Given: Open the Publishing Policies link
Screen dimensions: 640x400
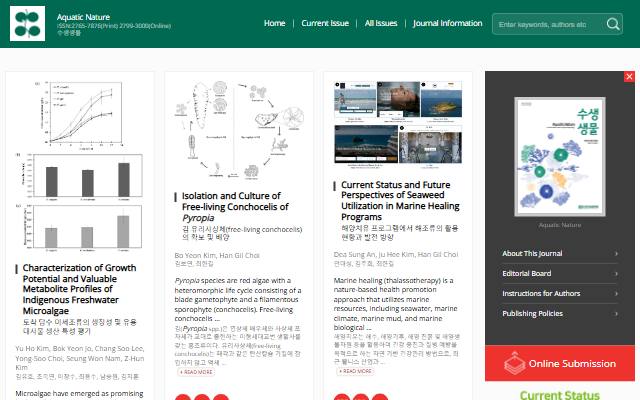Looking at the screenshot, I should 532,313.
